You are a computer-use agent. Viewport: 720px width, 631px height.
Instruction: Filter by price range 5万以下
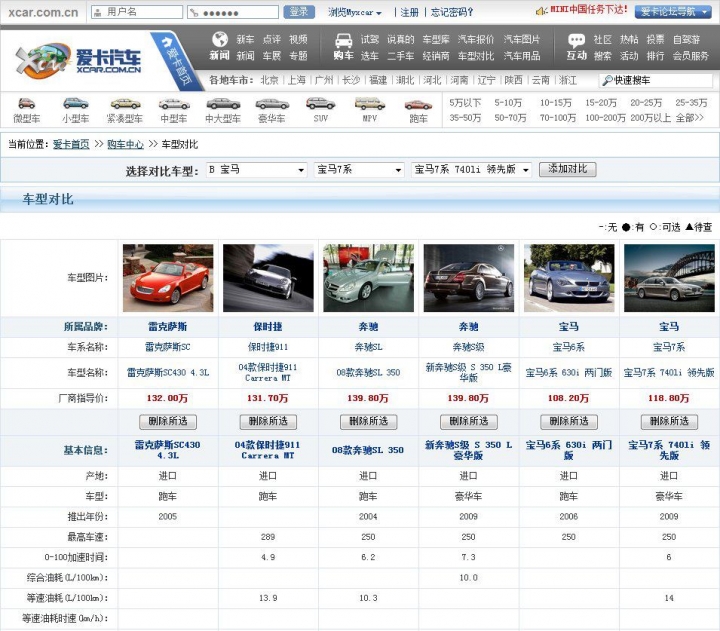(465, 103)
